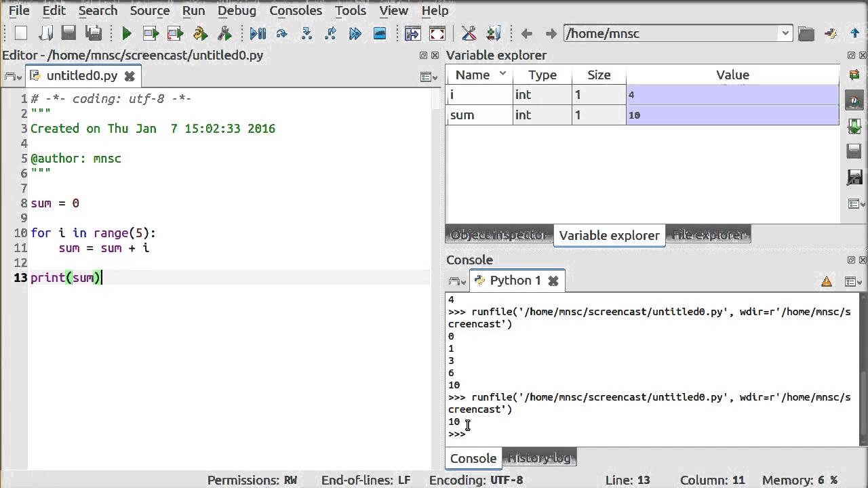
Task: Click the Type column header
Action: [542, 75]
